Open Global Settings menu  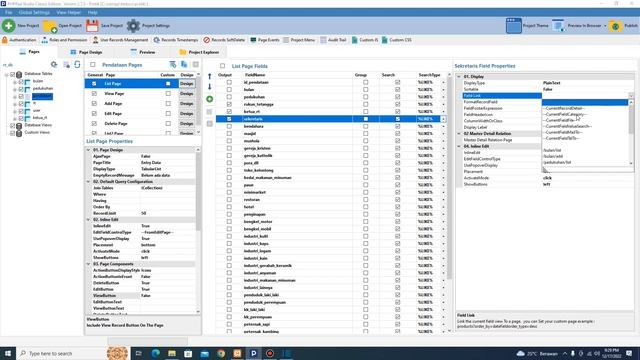(x=34, y=13)
